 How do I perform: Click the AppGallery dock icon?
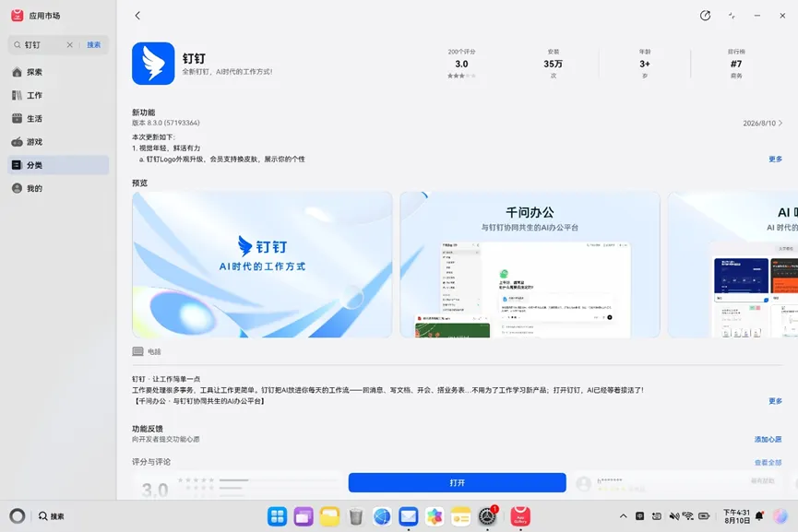click(520, 516)
